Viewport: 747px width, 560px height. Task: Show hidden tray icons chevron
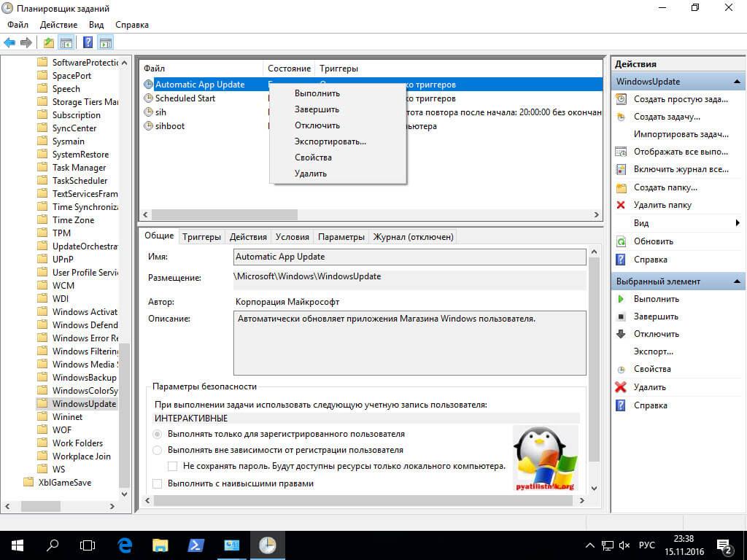pyautogui.click(x=589, y=545)
